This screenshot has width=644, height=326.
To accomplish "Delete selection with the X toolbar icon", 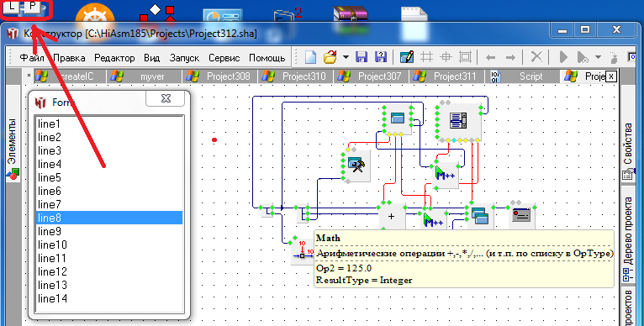I will [x=536, y=56].
